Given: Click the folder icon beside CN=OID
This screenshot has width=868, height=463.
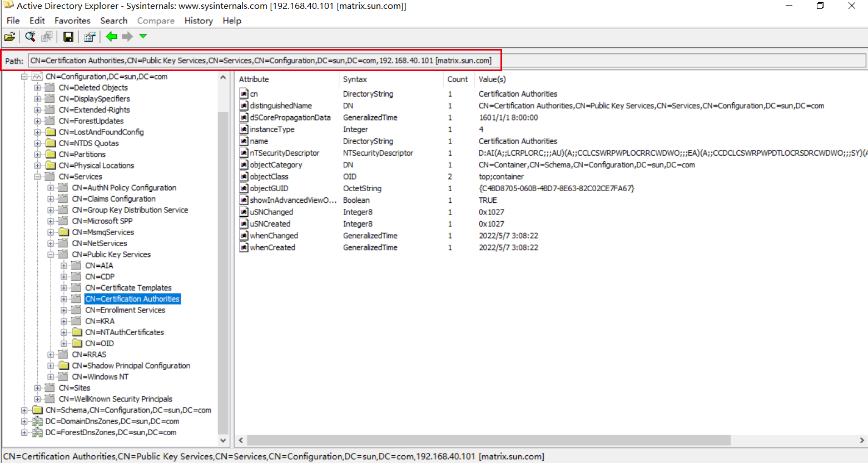Looking at the screenshot, I should pos(77,343).
